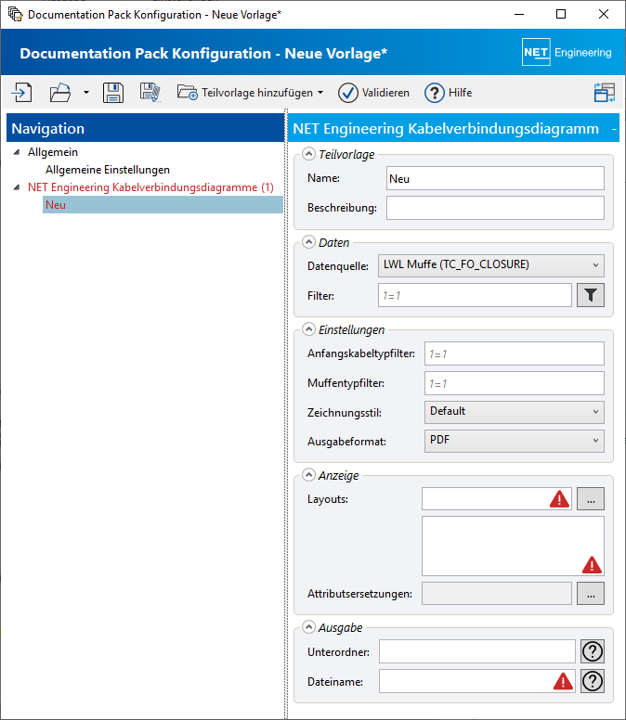Click the Anfangskabeltypfilter field
This screenshot has height=720, width=626.
[x=514, y=354]
